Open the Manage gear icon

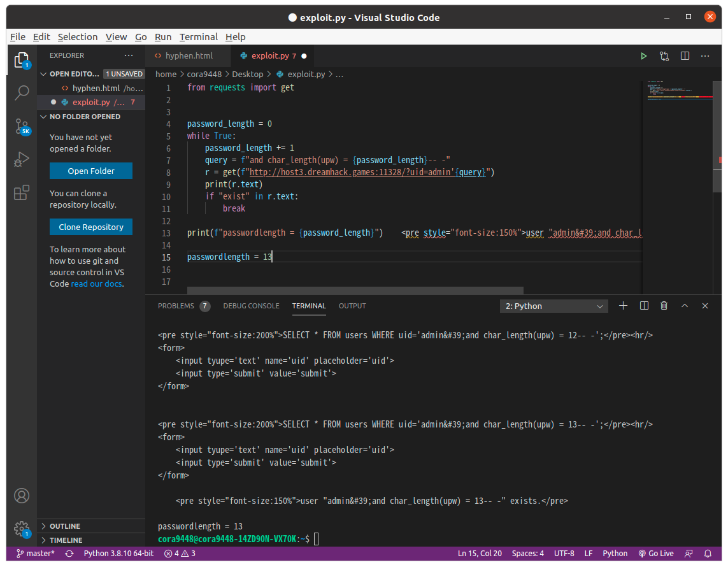coord(22,529)
